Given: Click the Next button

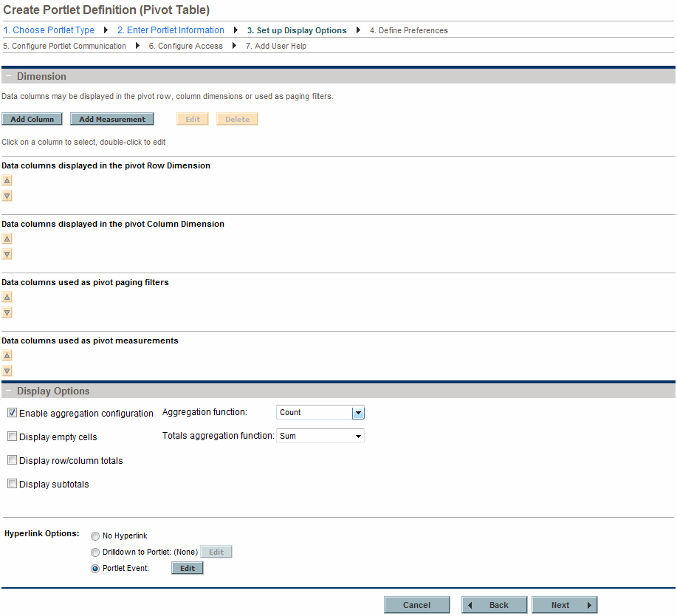Looking at the screenshot, I should click(564, 605).
